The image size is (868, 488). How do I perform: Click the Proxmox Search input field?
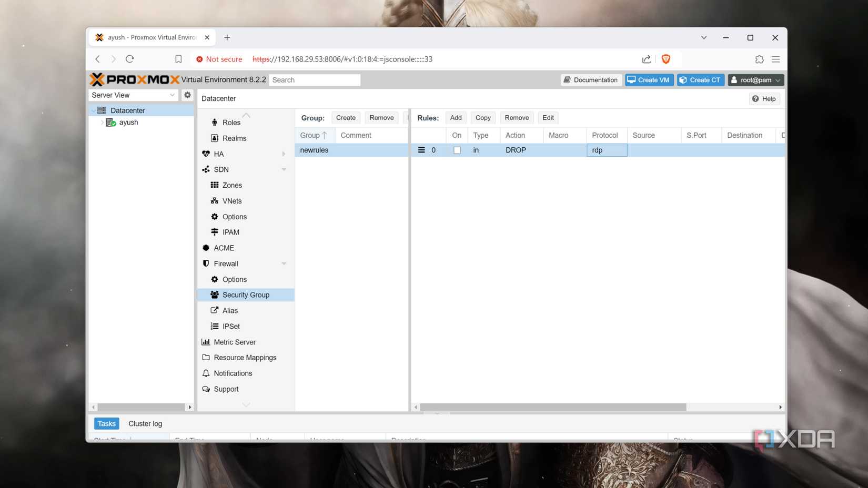314,80
